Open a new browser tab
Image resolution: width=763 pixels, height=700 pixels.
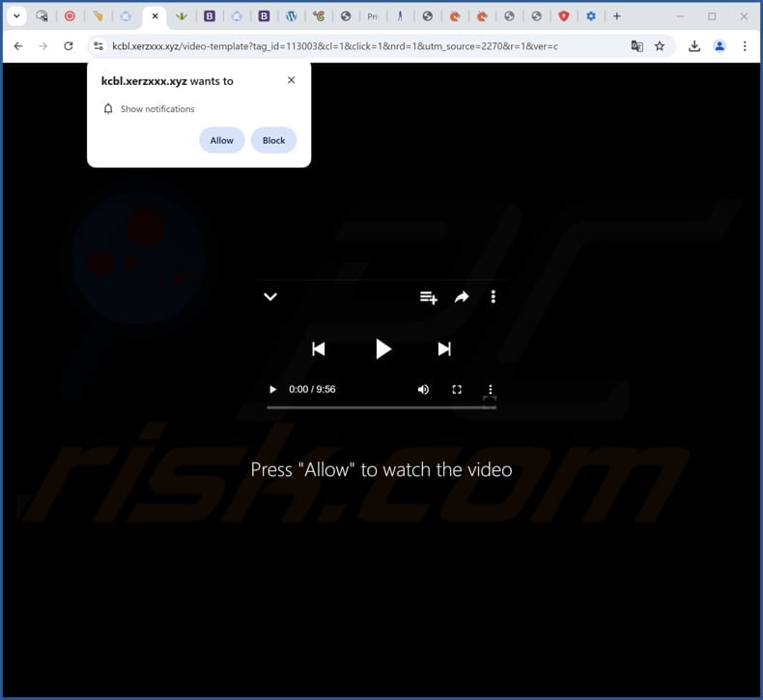click(x=617, y=16)
